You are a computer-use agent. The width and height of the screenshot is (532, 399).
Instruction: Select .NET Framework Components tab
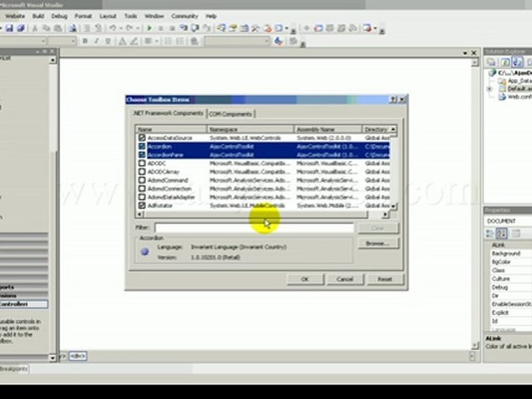pos(168,113)
